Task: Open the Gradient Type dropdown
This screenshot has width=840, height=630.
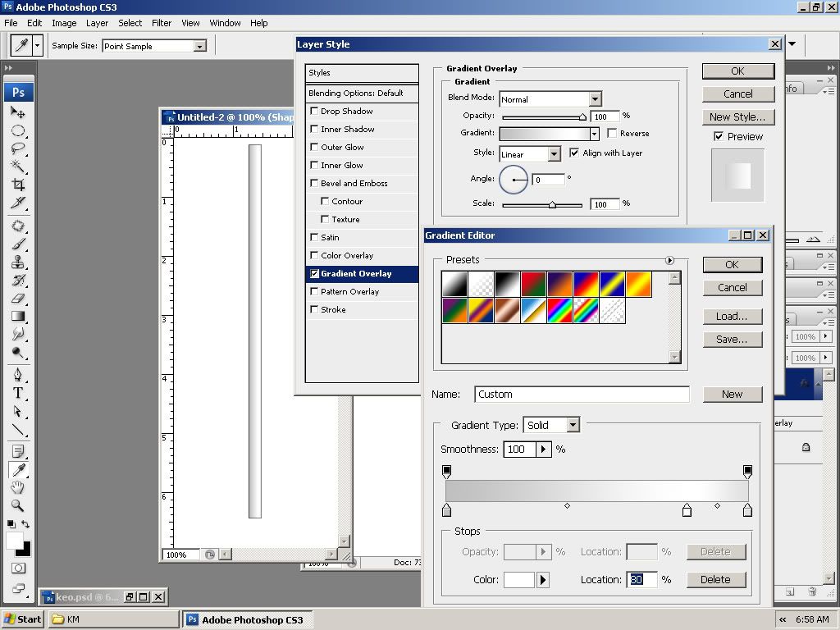Action: (573, 425)
